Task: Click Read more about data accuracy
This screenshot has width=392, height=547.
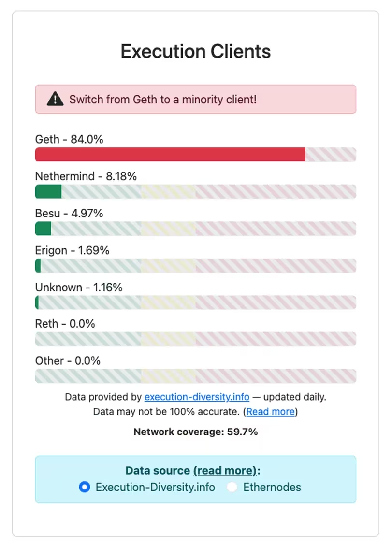Action: [x=270, y=412]
